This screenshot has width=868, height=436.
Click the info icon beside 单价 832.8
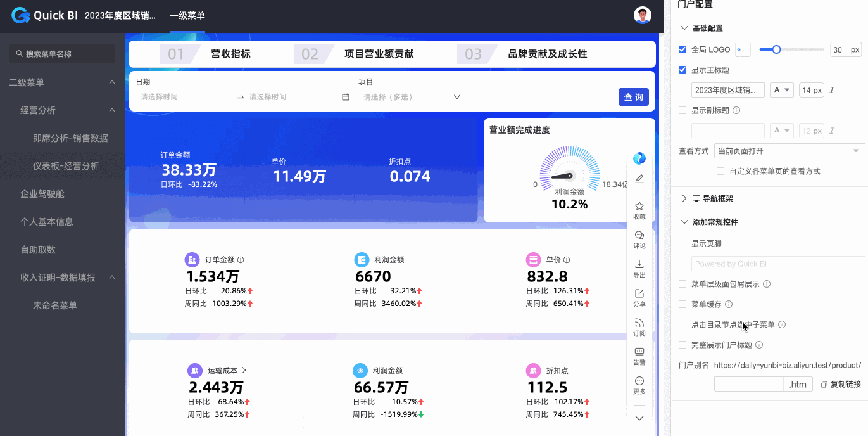[567, 260]
